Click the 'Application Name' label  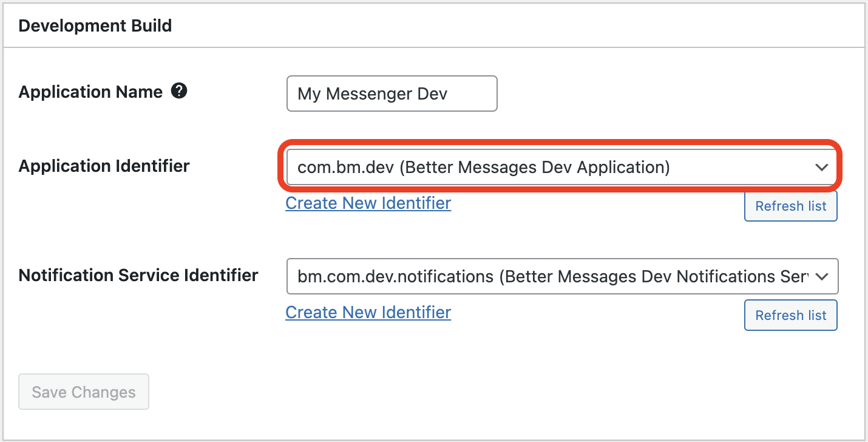(x=91, y=92)
